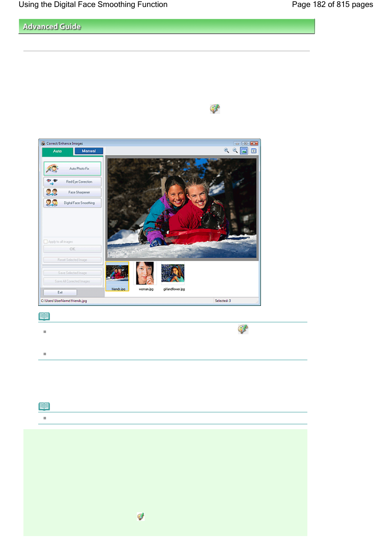Exit the Correct/Enhance Images window
The height and width of the screenshot is (555, 392).
[60, 292]
